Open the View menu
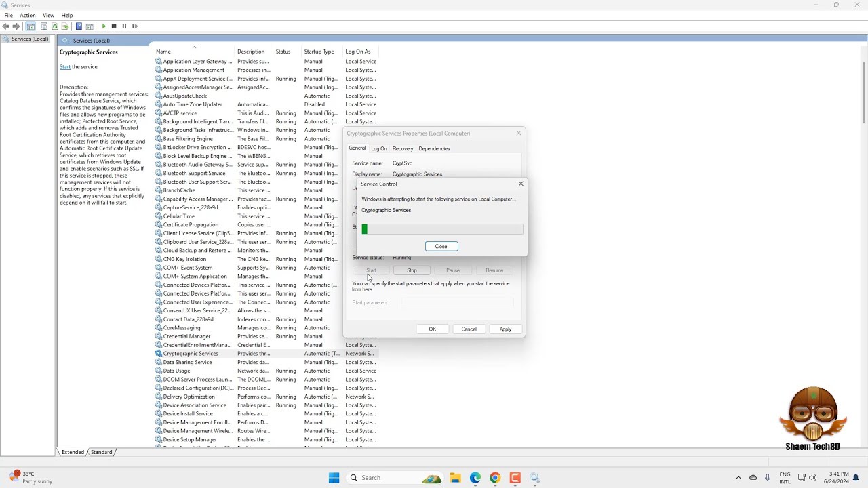Viewport: 868px width, 488px height. [49, 15]
